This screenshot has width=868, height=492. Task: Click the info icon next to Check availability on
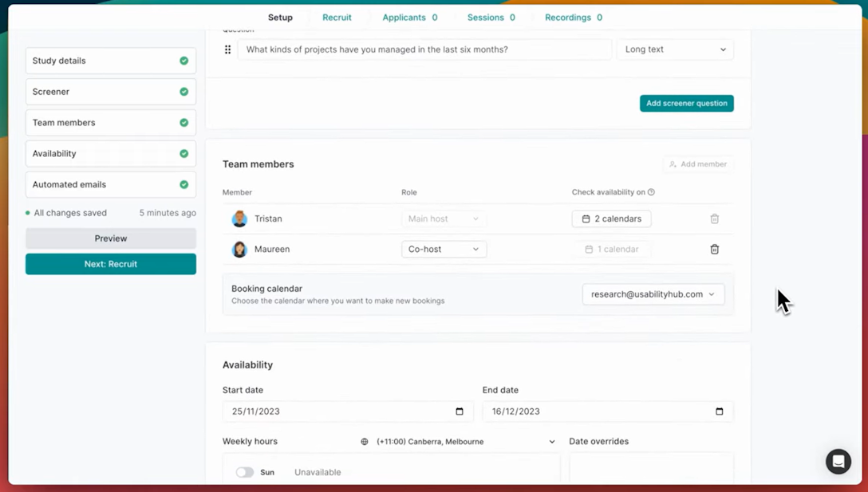(652, 192)
